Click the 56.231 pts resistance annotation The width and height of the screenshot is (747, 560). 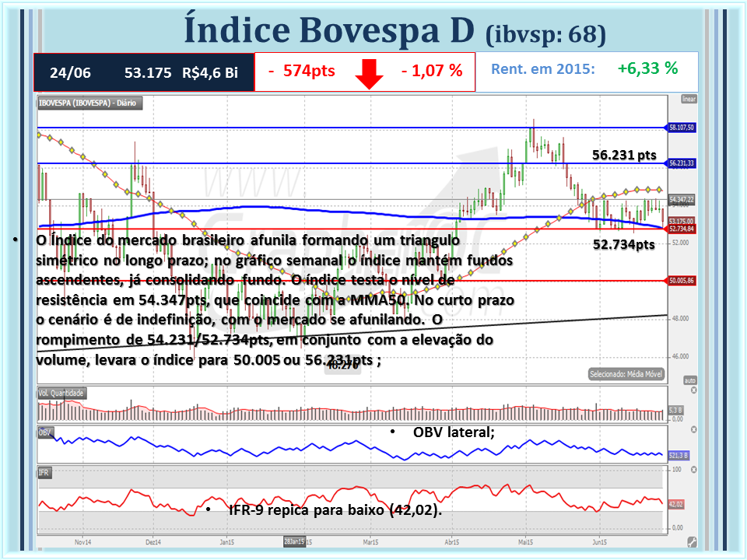[624, 155]
